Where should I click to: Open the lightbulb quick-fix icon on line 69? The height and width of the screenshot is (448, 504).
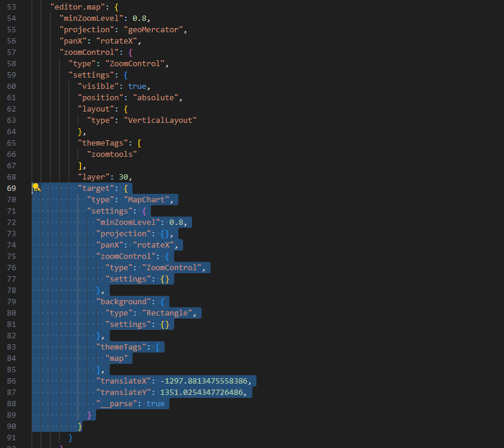pyautogui.click(x=36, y=187)
